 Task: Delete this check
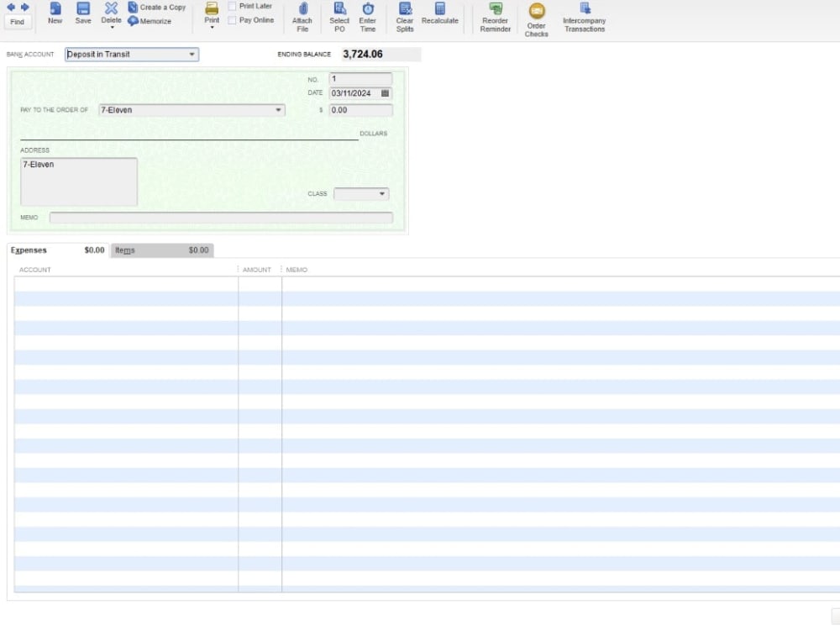tap(111, 12)
